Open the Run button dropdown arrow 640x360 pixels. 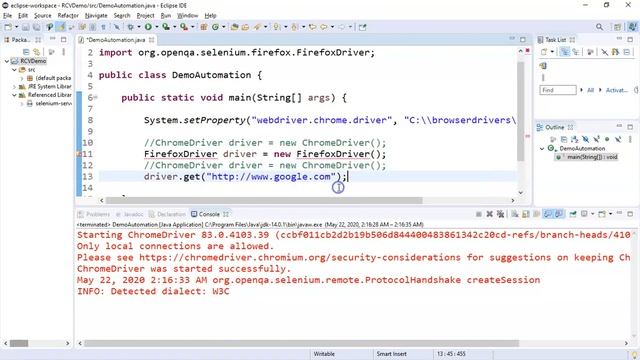tap(156, 27)
